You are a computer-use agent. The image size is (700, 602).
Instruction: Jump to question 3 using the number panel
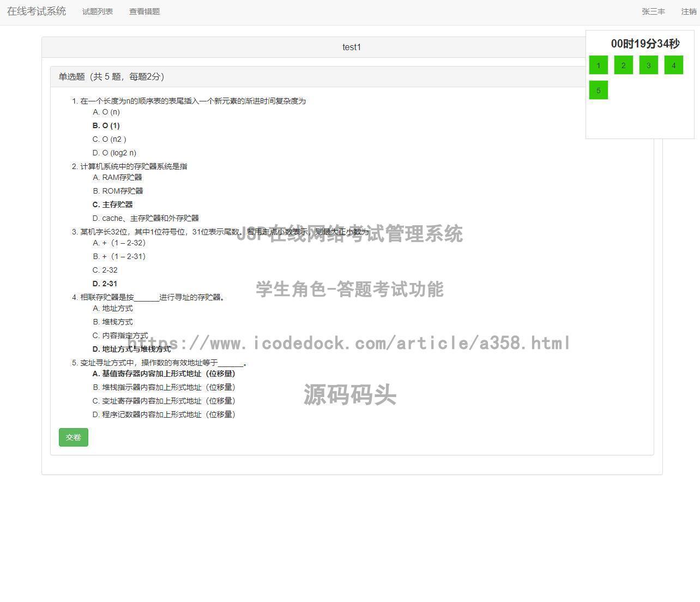click(648, 65)
